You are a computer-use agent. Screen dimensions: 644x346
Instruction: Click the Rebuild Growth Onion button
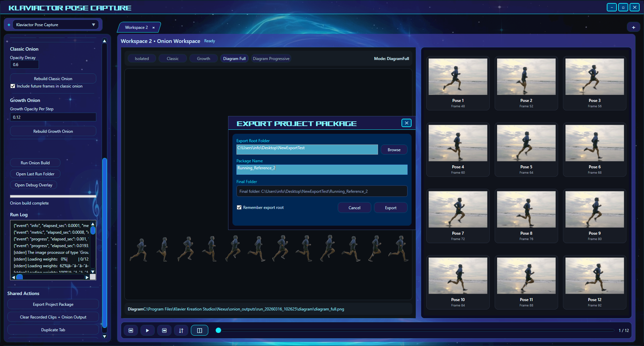[53, 131]
